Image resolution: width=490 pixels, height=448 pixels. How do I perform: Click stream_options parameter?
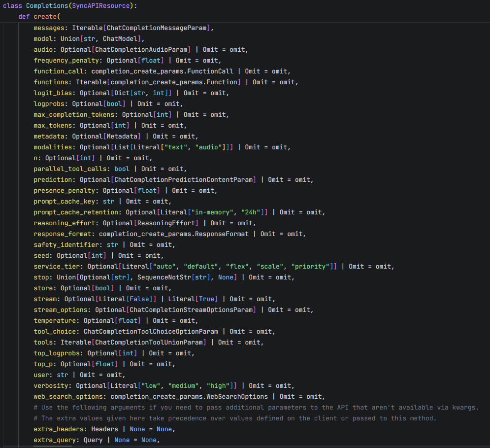click(x=61, y=310)
